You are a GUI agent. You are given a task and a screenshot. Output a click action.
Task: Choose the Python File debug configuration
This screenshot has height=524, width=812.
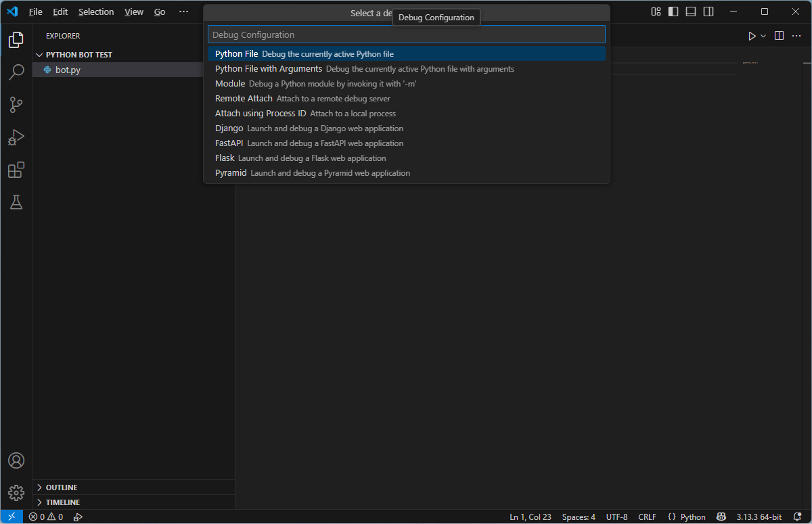[x=407, y=54]
